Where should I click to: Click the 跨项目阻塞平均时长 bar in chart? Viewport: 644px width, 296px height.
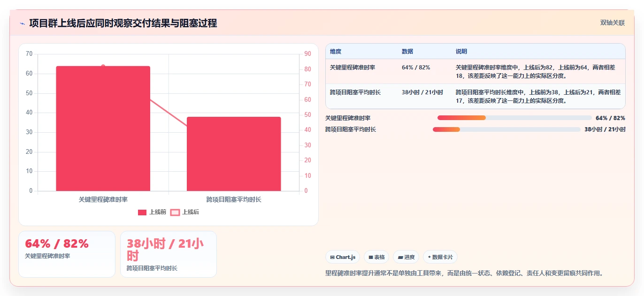(234, 154)
